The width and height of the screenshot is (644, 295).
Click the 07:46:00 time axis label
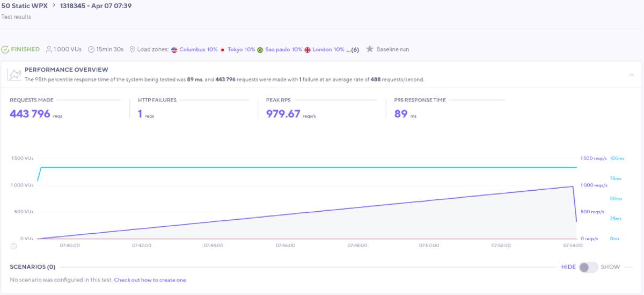(x=286, y=246)
